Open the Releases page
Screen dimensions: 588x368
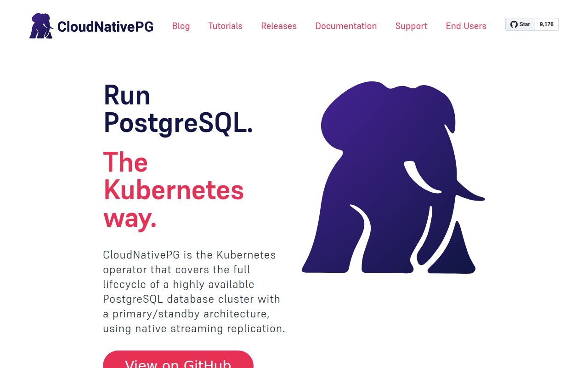(x=279, y=26)
